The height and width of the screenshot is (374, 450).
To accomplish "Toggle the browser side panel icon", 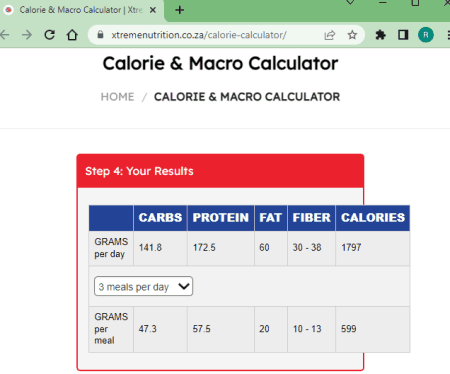I will (x=403, y=35).
